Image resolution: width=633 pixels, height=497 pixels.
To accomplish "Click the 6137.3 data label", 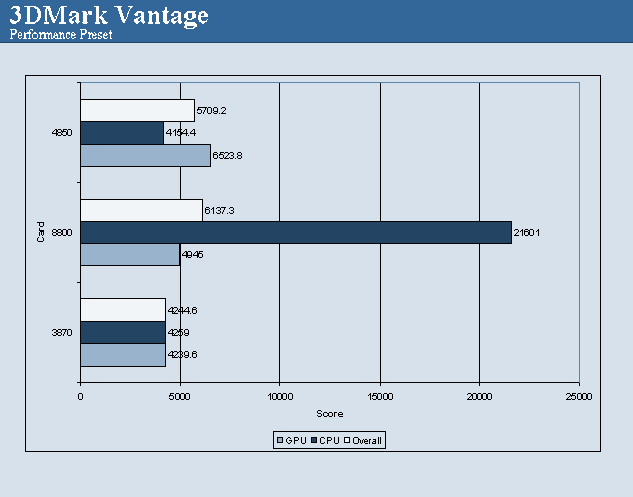I will pos(219,210).
